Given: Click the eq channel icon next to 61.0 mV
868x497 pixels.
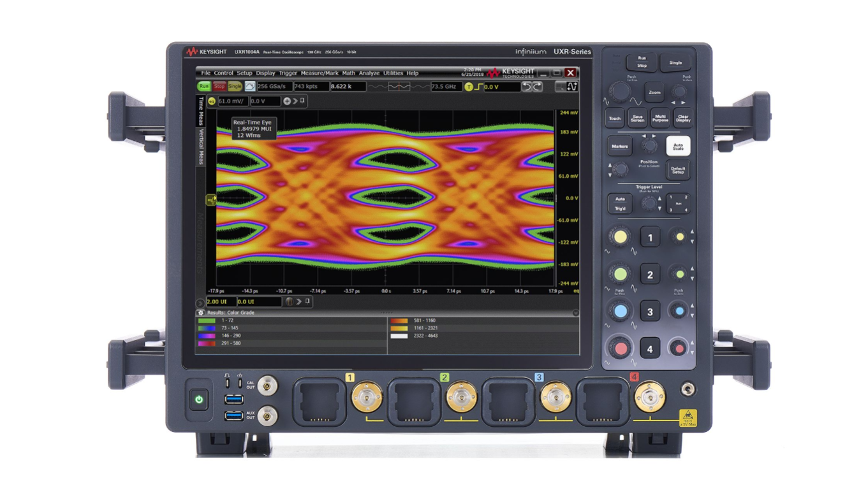Looking at the screenshot, I should [211, 100].
